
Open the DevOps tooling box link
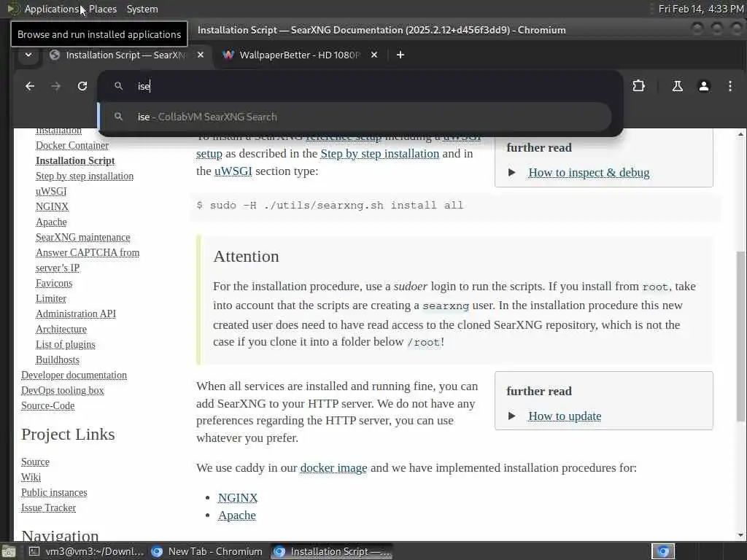pos(63,390)
